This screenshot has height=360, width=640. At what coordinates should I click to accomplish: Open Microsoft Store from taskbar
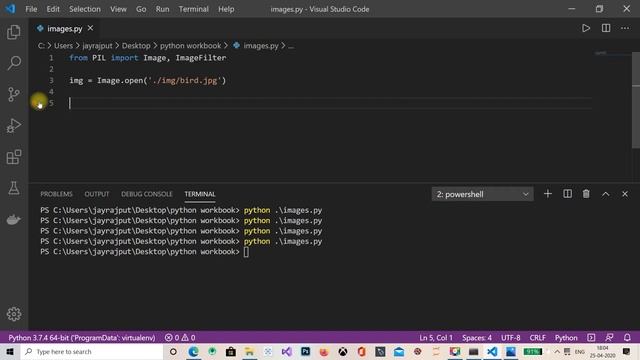pos(231,351)
